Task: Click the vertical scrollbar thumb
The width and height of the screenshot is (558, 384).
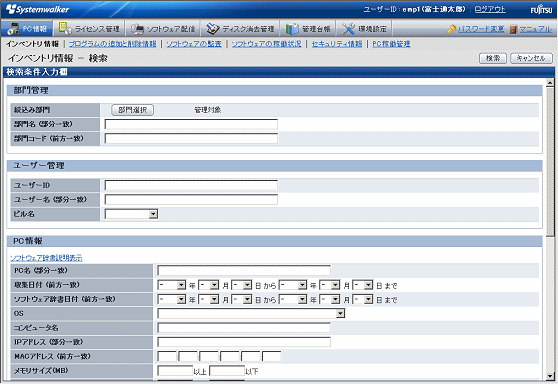Action: [x=550, y=162]
